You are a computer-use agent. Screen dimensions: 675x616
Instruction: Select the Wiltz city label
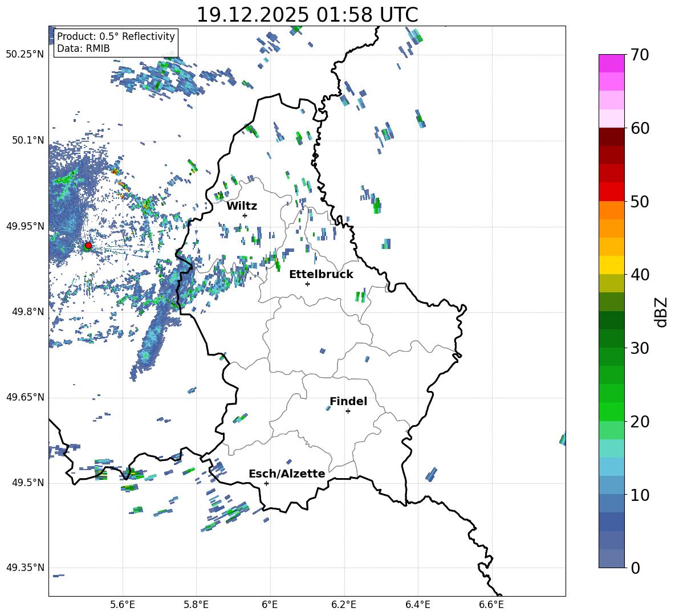click(242, 206)
